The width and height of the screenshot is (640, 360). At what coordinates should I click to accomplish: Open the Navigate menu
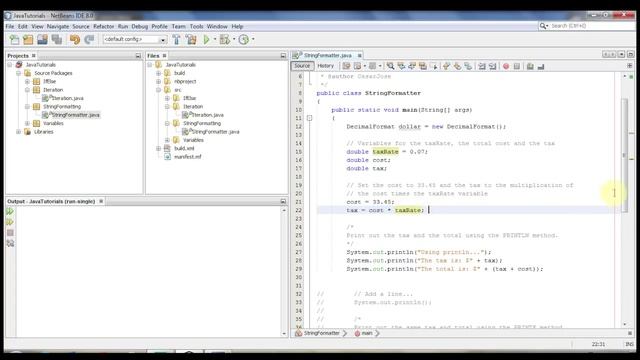[x=58, y=26]
